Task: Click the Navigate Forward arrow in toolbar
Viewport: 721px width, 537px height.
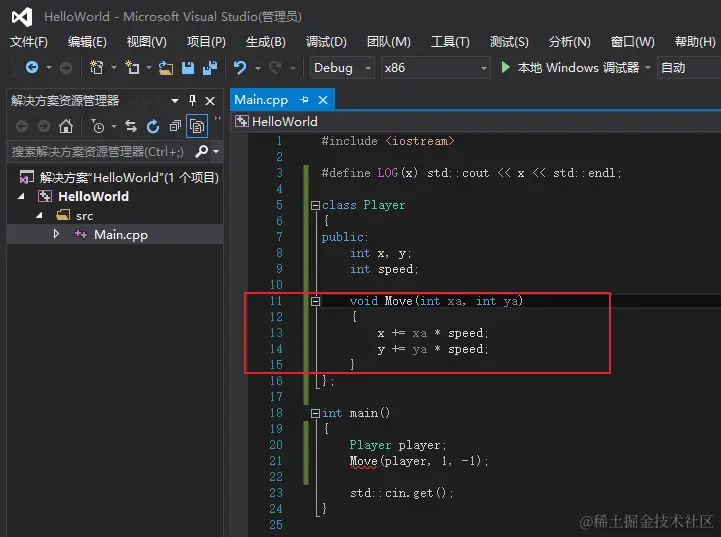Action: 66,68
